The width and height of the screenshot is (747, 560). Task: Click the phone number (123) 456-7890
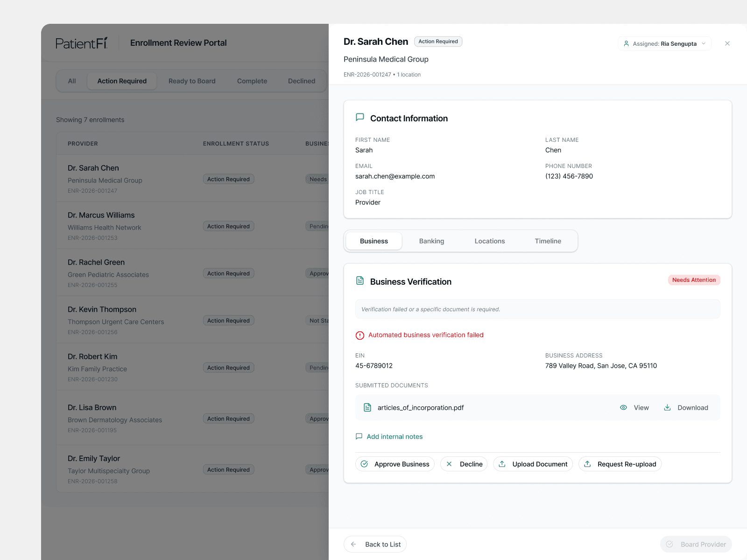tap(569, 176)
